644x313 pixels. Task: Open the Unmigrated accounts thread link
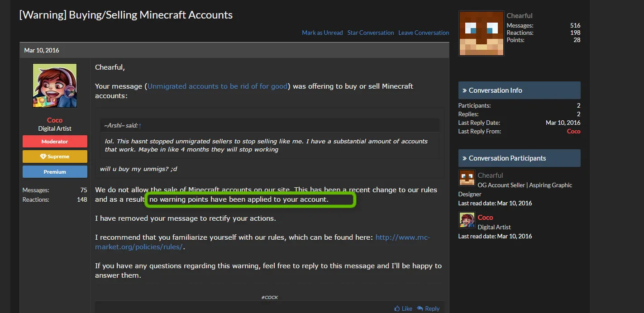218,86
